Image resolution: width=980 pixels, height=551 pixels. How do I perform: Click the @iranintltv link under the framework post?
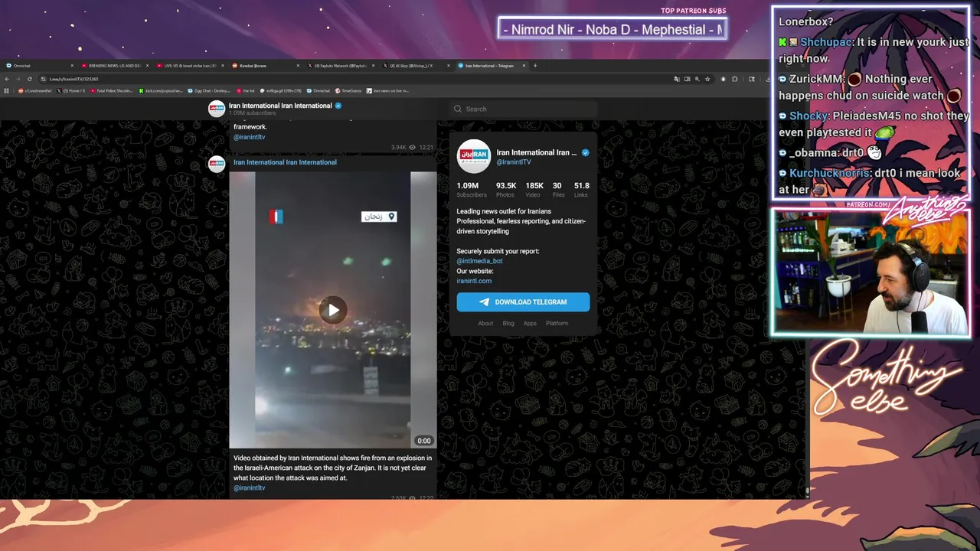pos(249,137)
